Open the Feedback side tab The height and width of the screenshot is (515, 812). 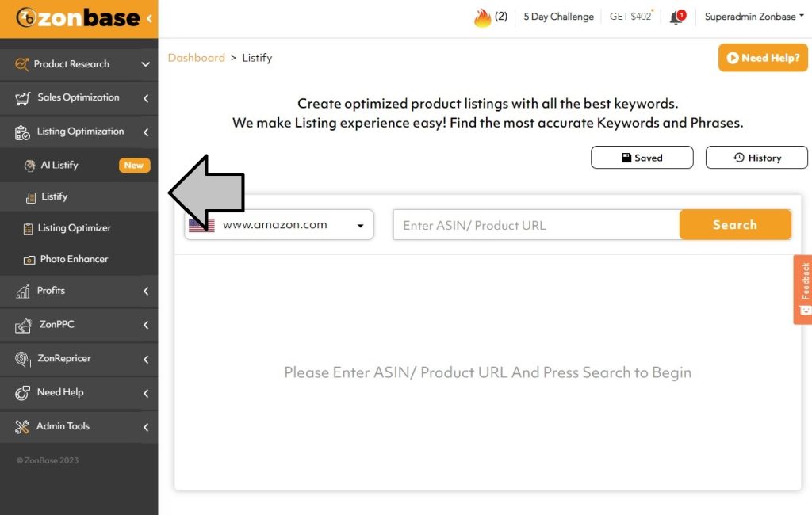click(x=803, y=289)
